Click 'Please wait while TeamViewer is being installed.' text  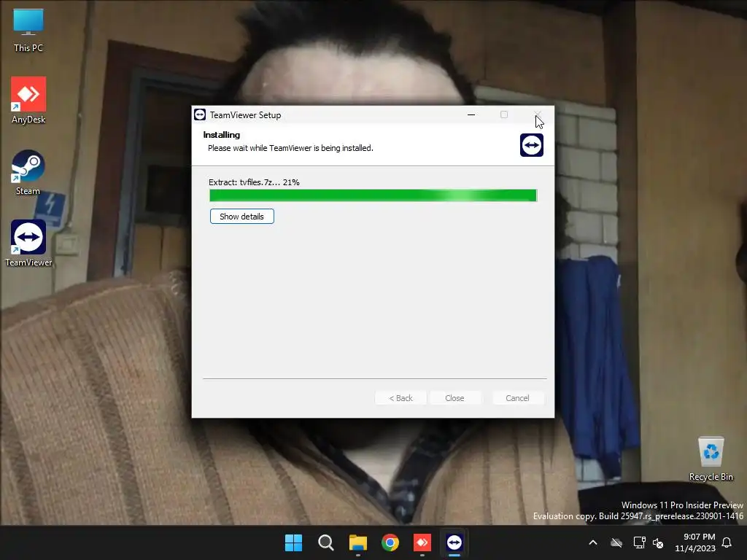[290, 148]
